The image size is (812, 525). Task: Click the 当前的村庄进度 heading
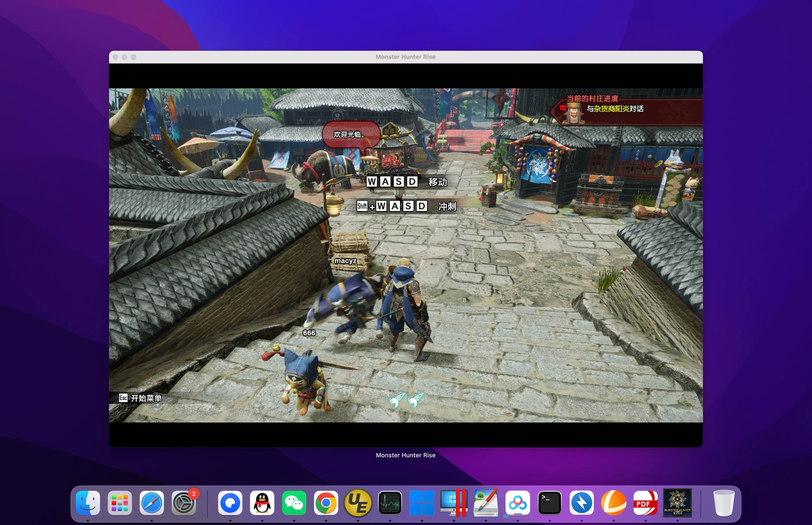[592, 98]
